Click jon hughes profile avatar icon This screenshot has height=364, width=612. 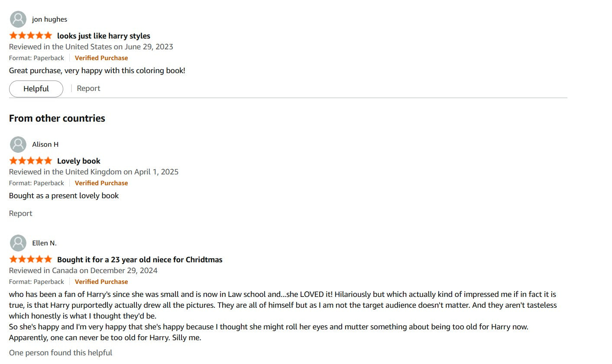click(x=18, y=19)
